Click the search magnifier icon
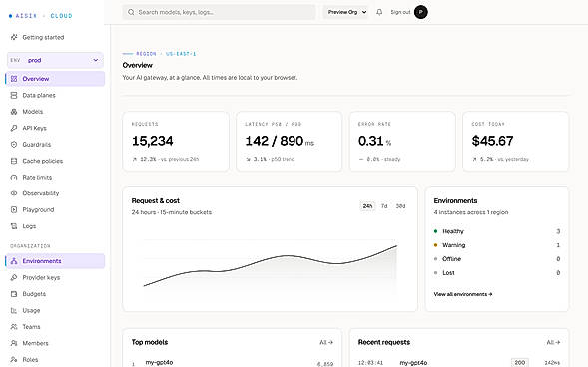Image resolution: width=588 pixels, height=367 pixels. (x=131, y=12)
